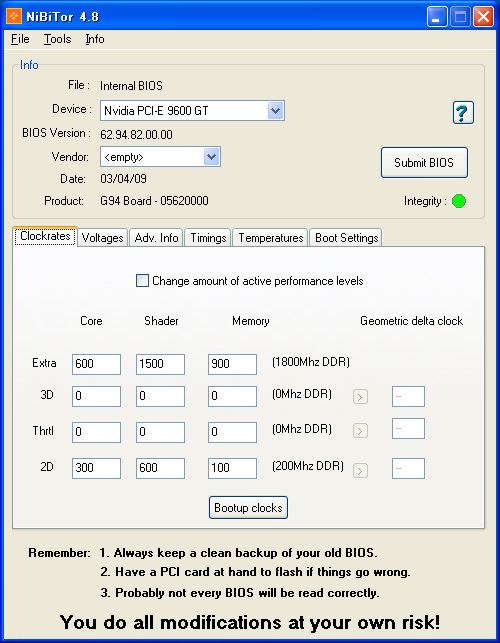Click the Submit BIOS button

coord(424,163)
